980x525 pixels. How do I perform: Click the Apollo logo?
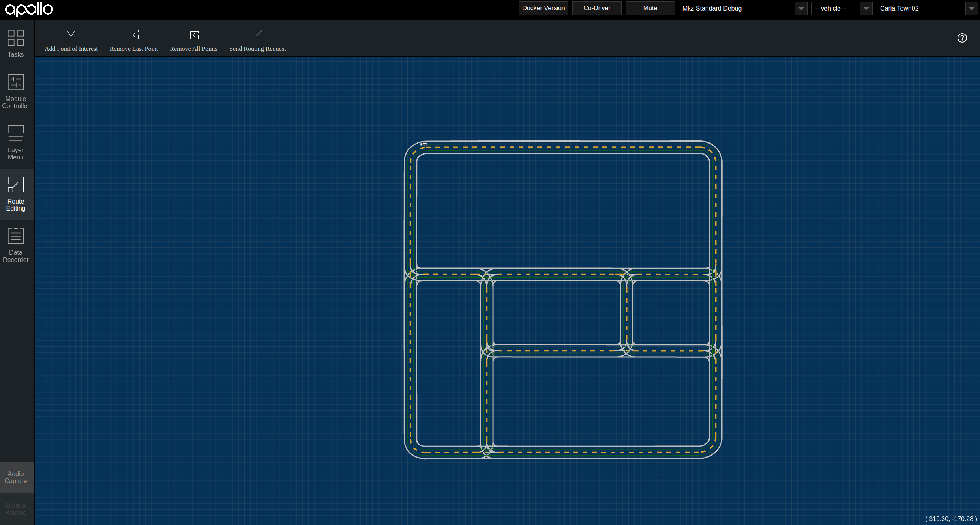(29, 9)
